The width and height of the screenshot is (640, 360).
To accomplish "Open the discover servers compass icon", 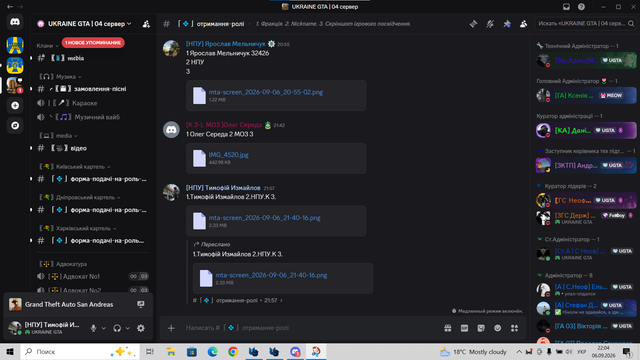I will [15, 126].
